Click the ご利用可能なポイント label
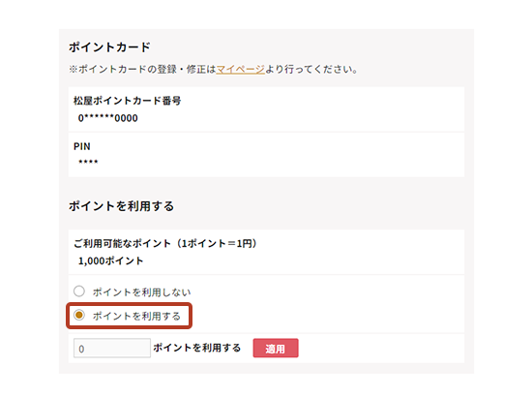This screenshot has width=532, height=398. (x=122, y=243)
